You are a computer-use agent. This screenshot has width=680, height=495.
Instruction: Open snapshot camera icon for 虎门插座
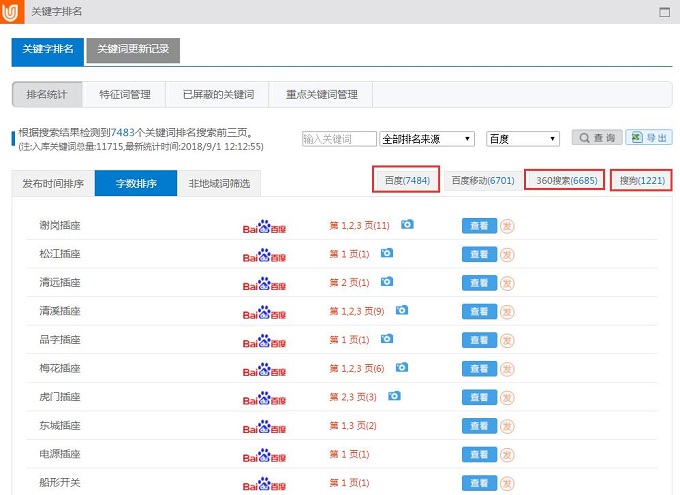click(394, 396)
